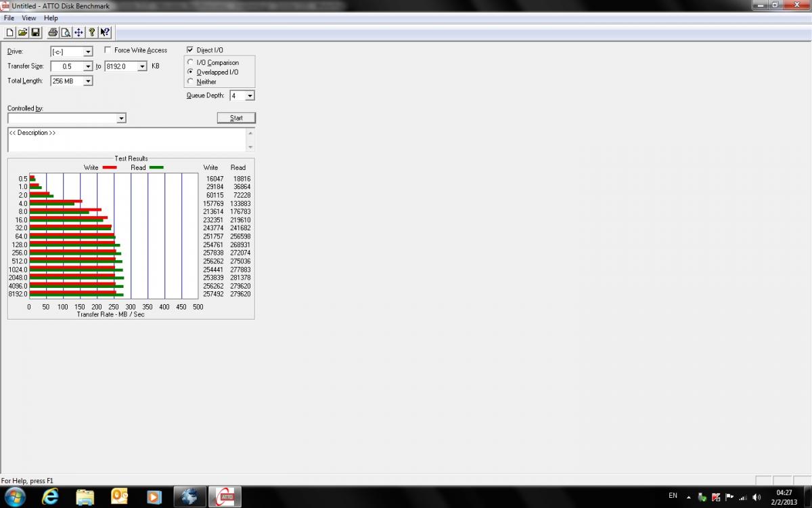Click the network signal tray icon
The width and height of the screenshot is (812, 508).
click(744, 497)
